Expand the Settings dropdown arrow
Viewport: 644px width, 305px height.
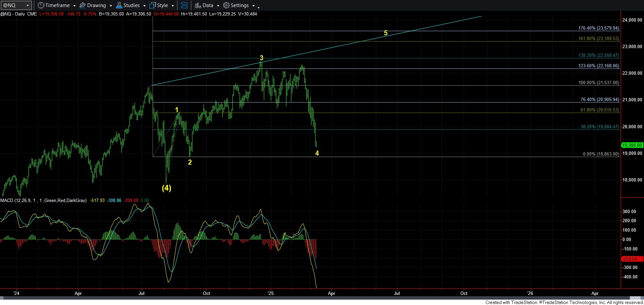point(253,6)
